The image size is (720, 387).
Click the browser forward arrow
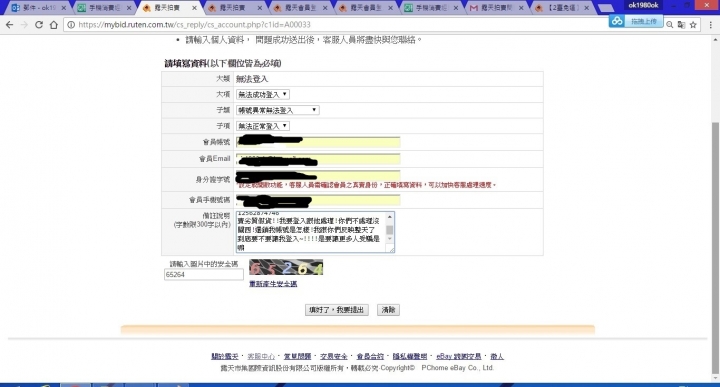click(x=24, y=25)
